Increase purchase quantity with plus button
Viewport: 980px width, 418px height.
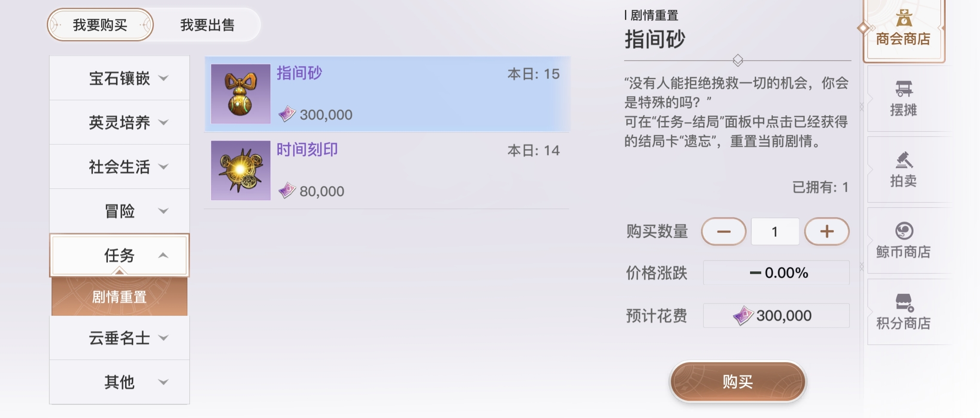click(827, 231)
